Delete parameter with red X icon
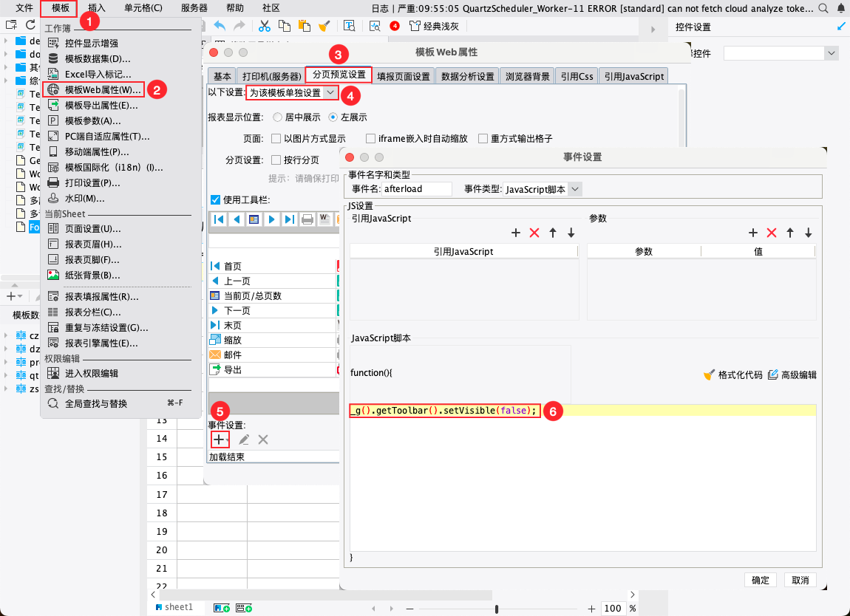850x616 pixels. click(772, 233)
